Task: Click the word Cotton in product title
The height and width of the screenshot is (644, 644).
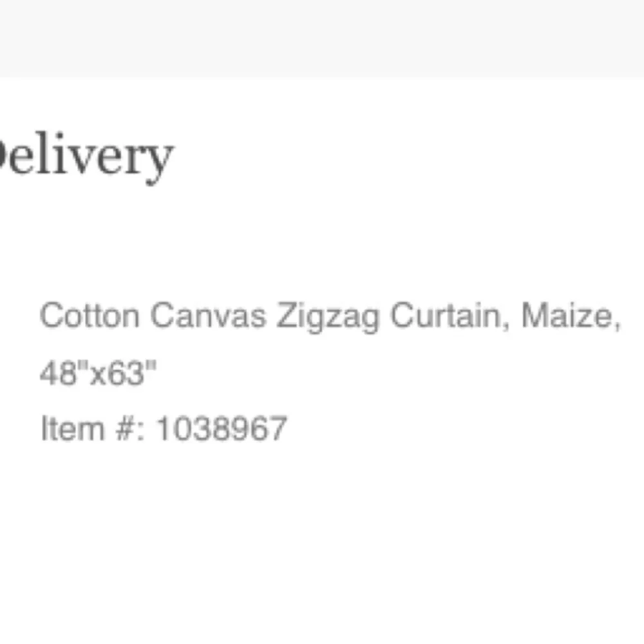Action: click(x=90, y=316)
